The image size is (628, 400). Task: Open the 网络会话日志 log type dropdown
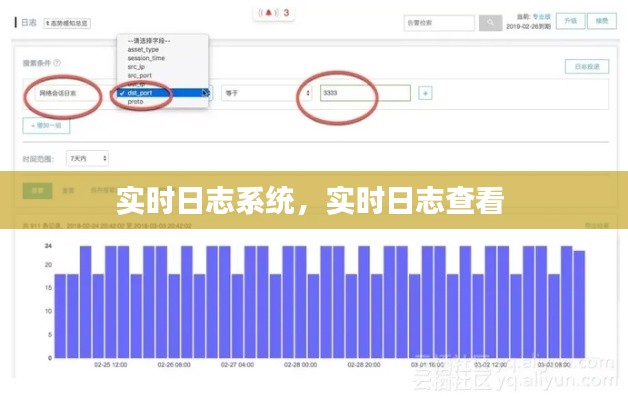pos(63,93)
